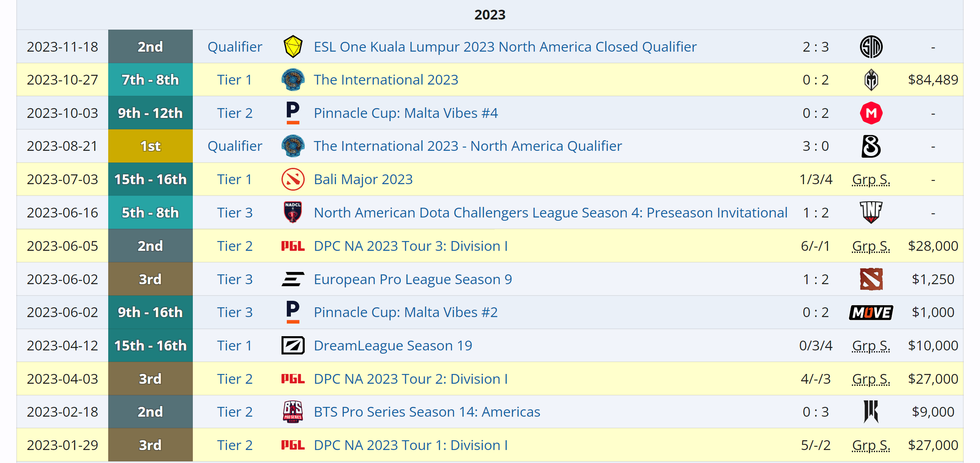The image size is (980, 463).
Task: Open North American Dota Challengers League link
Action: 550,213
